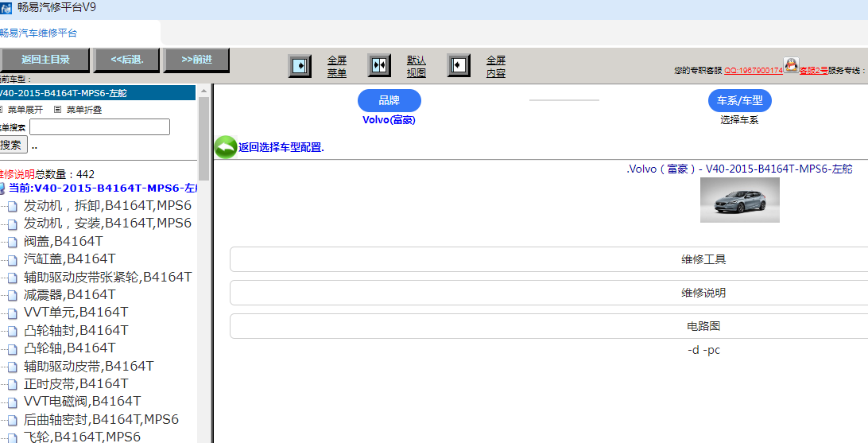This screenshot has height=443, width=868.
Task: Click the Volvo V40 car thumbnail
Action: (739, 200)
